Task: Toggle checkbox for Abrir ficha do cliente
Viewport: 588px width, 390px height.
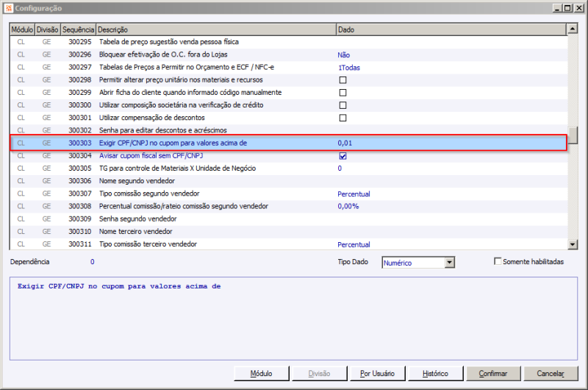Action: pos(343,93)
